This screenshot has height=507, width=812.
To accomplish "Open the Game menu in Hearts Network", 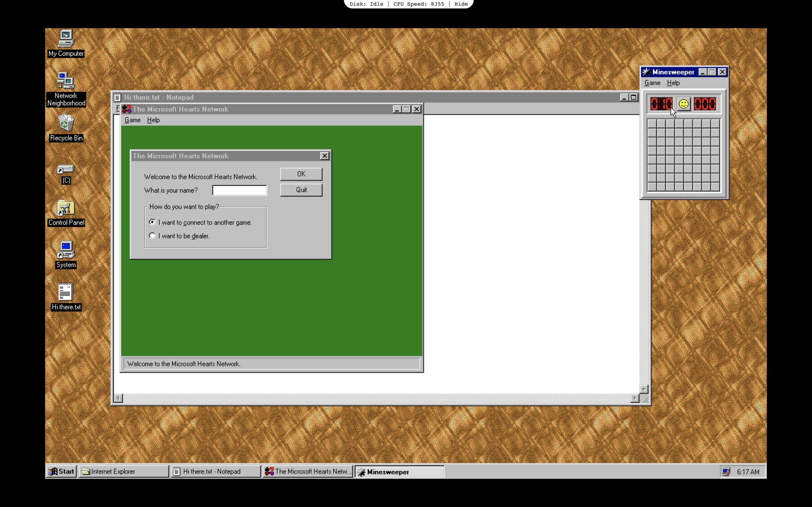I will point(133,120).
